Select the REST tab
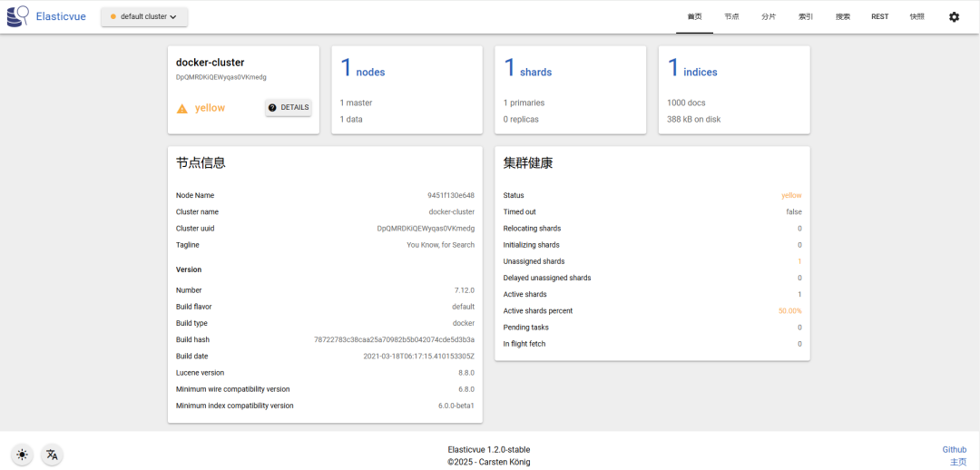The height and width of the screenshot is (470, 980). click(x=879, y=17)
